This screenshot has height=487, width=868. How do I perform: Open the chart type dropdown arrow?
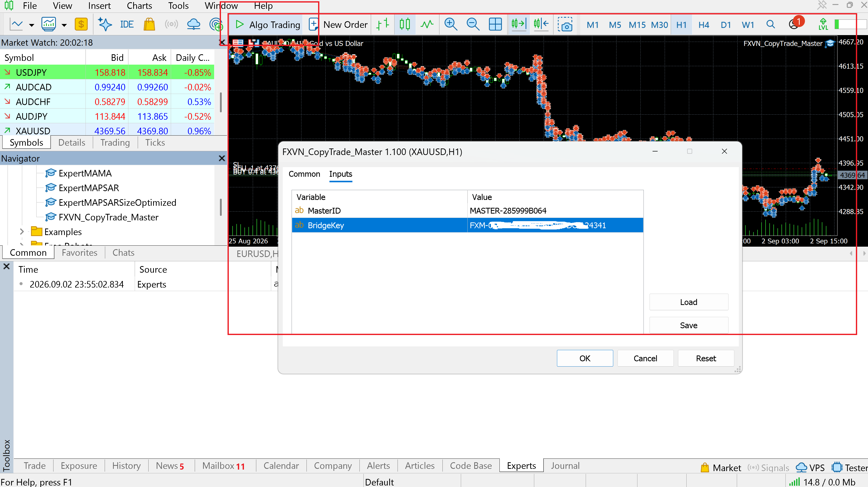coord(32,25)
